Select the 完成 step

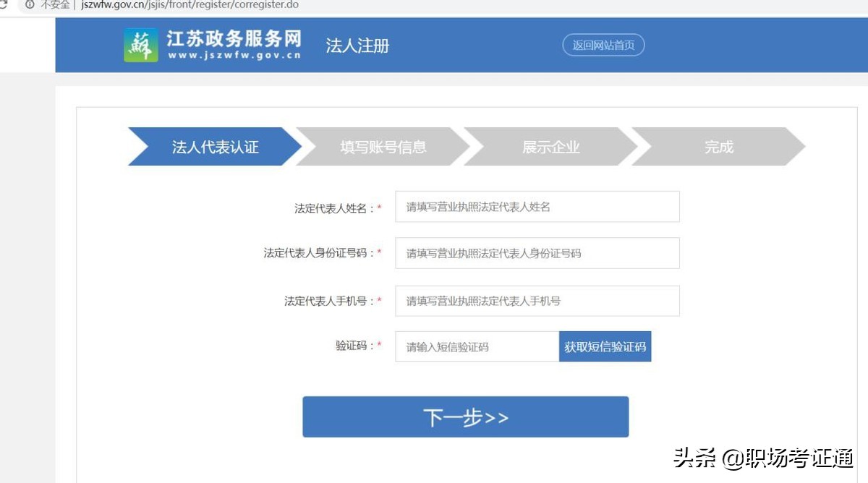coord(719,147)
